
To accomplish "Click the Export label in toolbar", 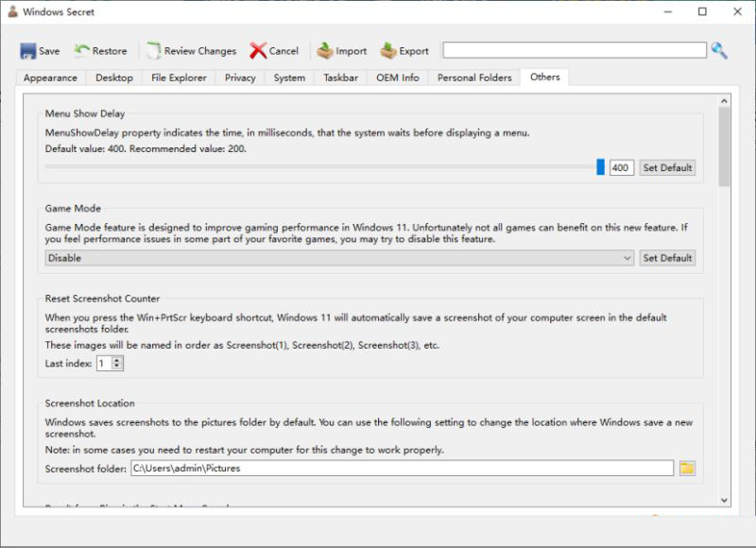I will [414, 51].
